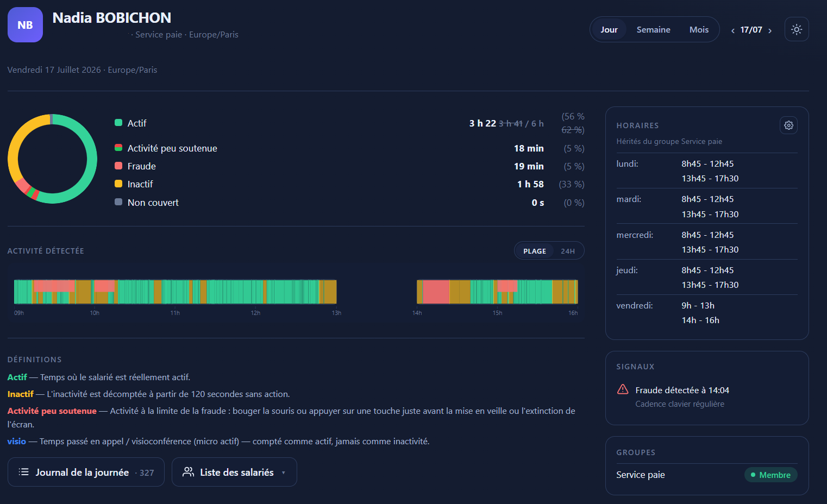Click the '1 h 58' inactive time value
This screenshot has height=504, width=827.
pyautogui.click(x=530, y=184)
